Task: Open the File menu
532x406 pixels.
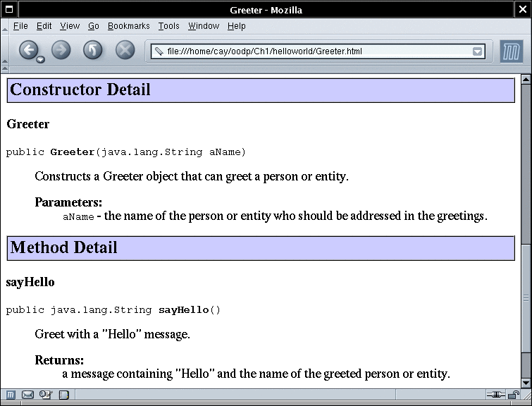Action: [x=20, y=26]
